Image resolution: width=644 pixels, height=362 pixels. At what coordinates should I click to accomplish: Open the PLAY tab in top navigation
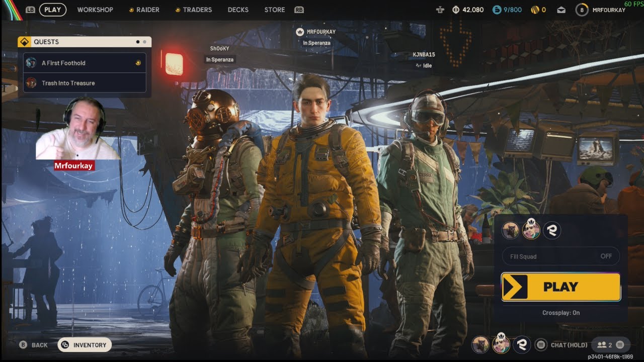pos(52,10)
